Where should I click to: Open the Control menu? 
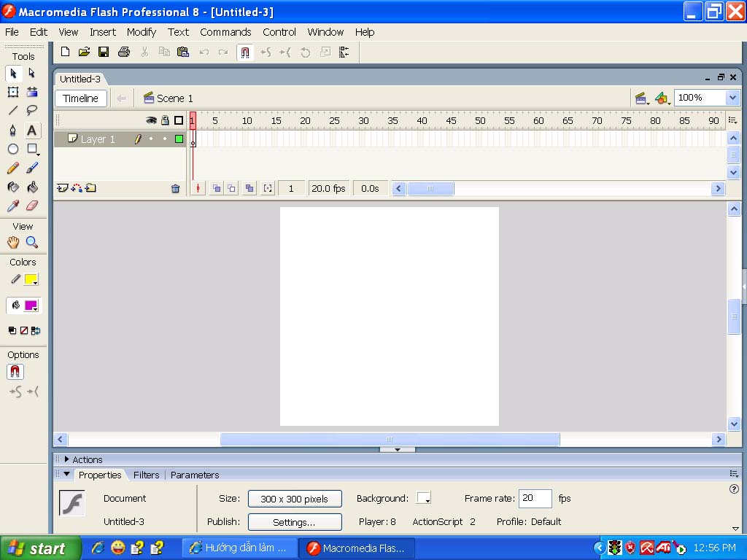coord(279,32)
